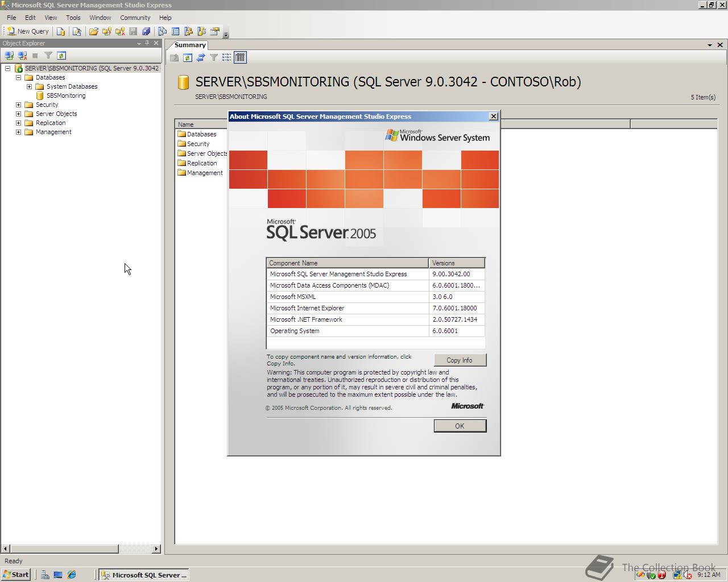Image resolution: width=728 pixels, height=582 pixels.
Task: Open the Window menu
Action: pyautogui.click(x=100, y=18)
